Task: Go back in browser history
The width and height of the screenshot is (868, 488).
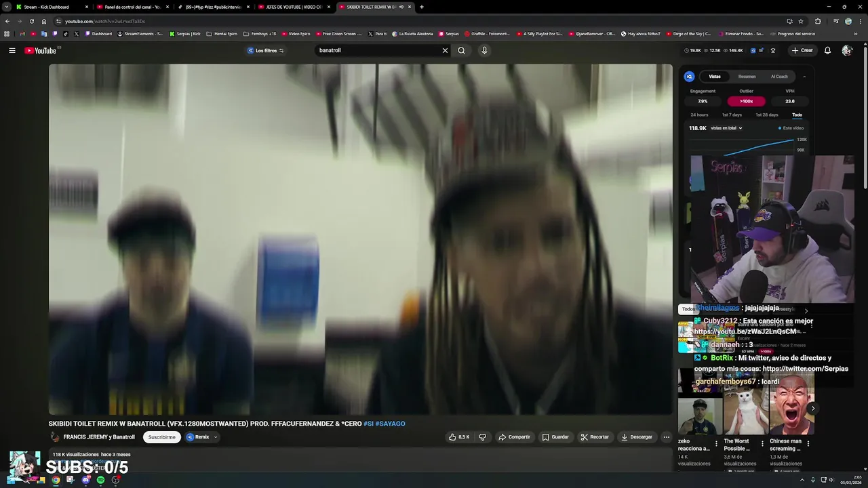Action: tap(7, 21)
